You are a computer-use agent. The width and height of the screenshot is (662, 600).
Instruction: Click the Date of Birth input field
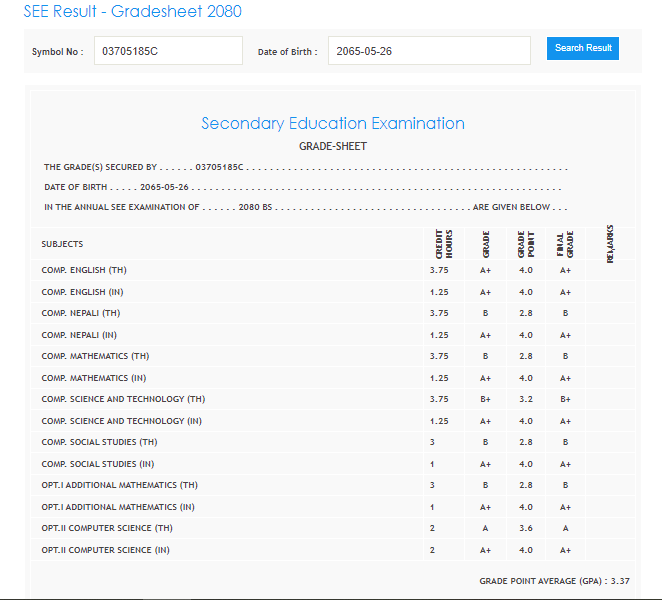point(429,51)
